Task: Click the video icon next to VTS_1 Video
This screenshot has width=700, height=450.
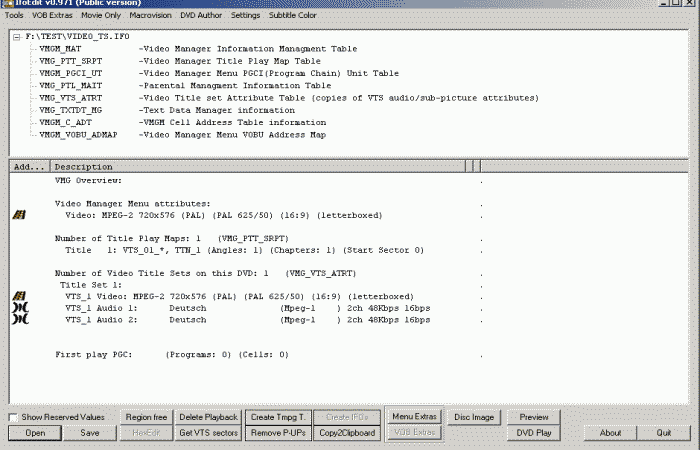Action: [x=18, y=297]
